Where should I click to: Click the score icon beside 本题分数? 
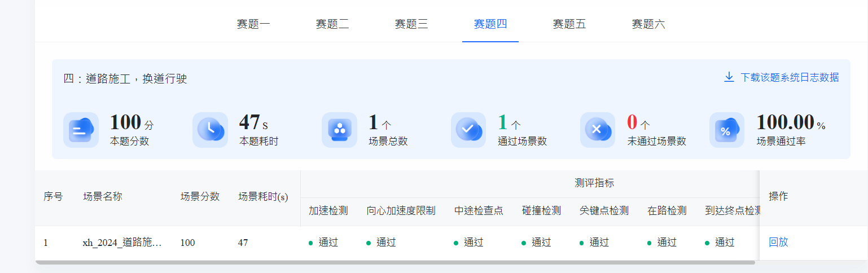81,130
